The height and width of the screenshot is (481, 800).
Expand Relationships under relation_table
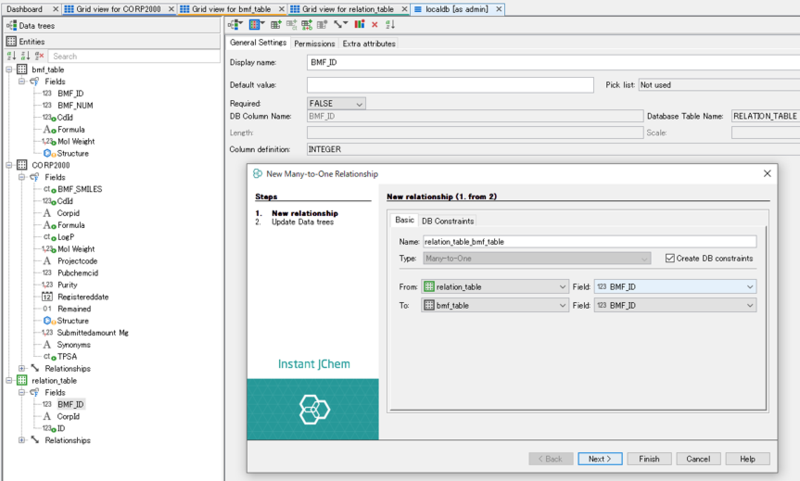point(21,440)
